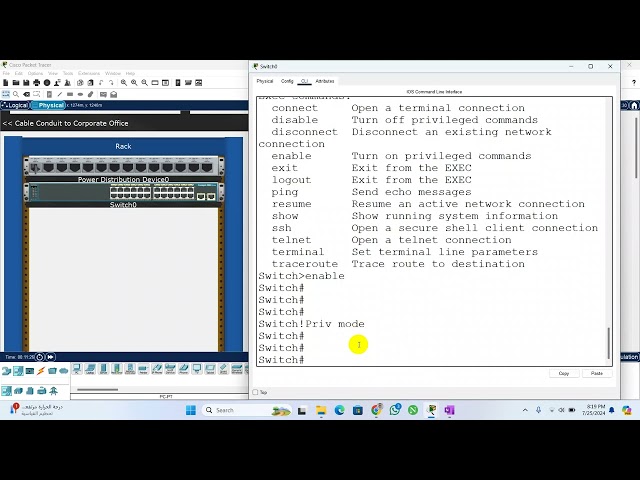Click the Inspect magnifying glass tool

pyautogui.click(x=16, y=94)
